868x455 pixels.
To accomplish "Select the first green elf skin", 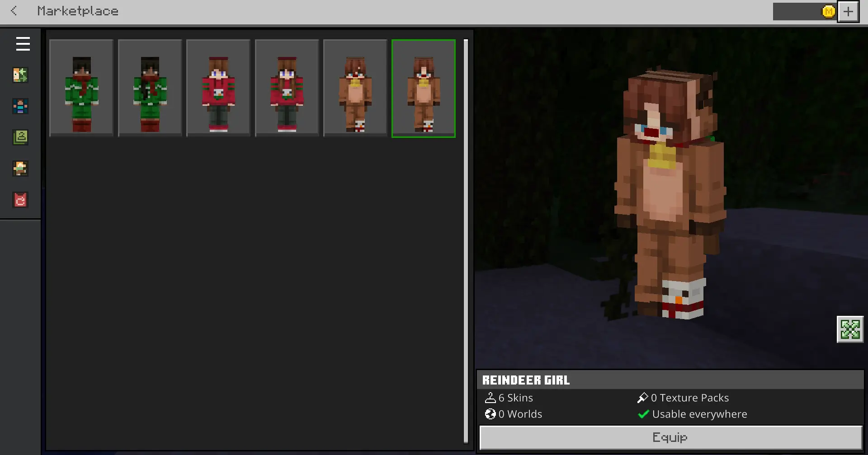I will pyautogui.click(x=81, y=88).
